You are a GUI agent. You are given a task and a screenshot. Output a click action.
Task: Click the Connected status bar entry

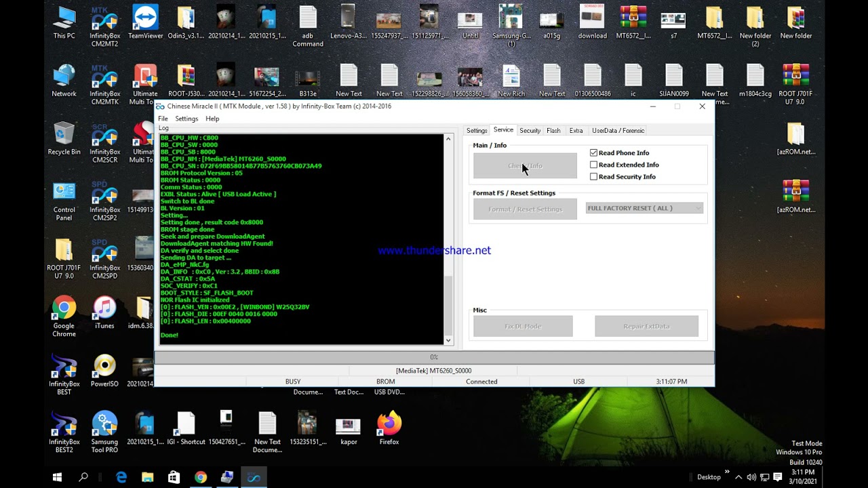point(481,382)
